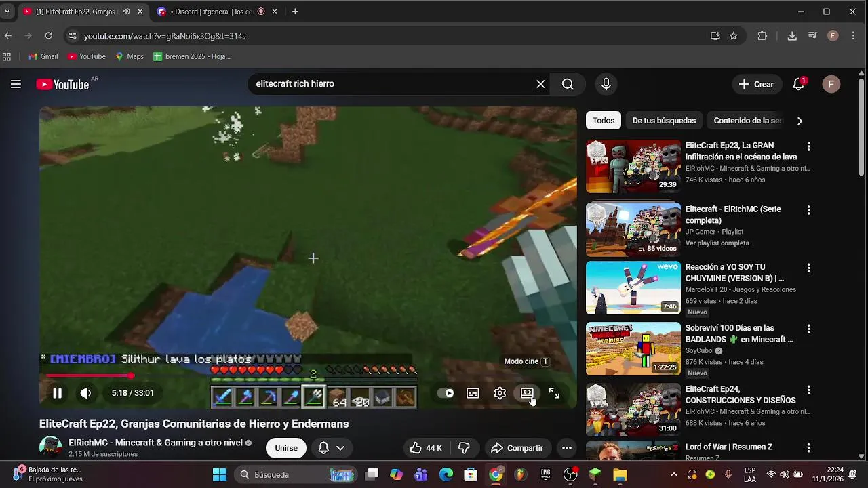Open ElRichMC channel avatar
Screen dimensions: 868x488
(x=51, y=447)
